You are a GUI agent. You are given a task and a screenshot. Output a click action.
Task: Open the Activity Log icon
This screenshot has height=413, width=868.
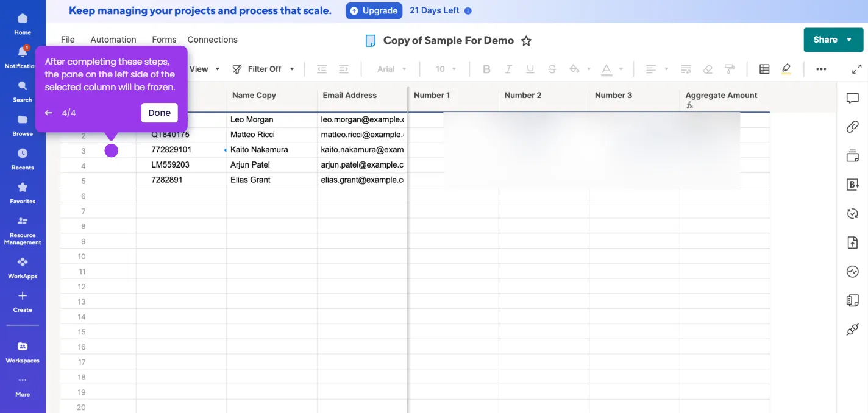[x=853, y=271]
